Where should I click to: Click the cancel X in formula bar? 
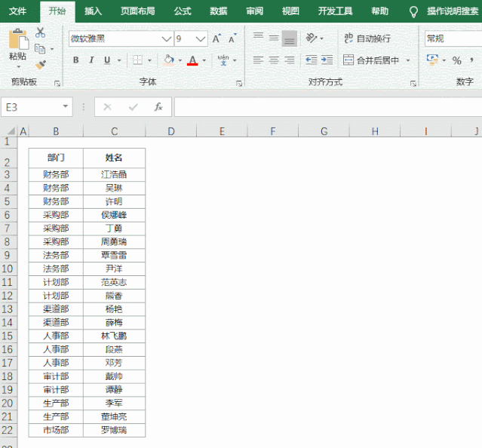point(107,107)
